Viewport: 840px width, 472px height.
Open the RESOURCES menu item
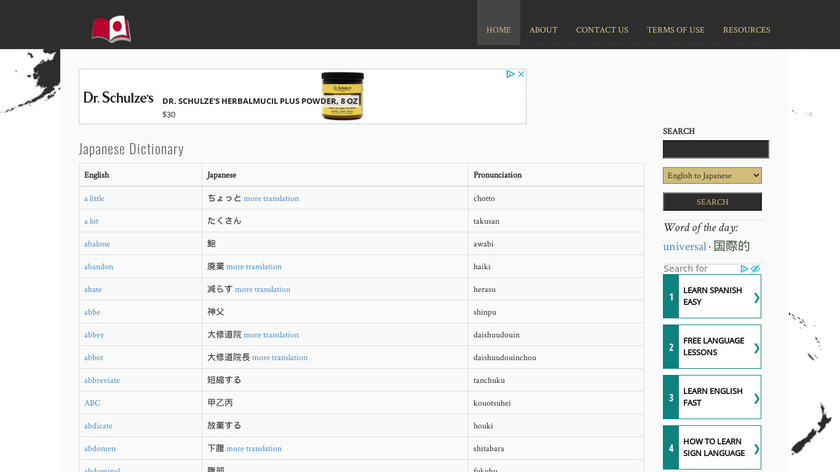coord(746,30)
